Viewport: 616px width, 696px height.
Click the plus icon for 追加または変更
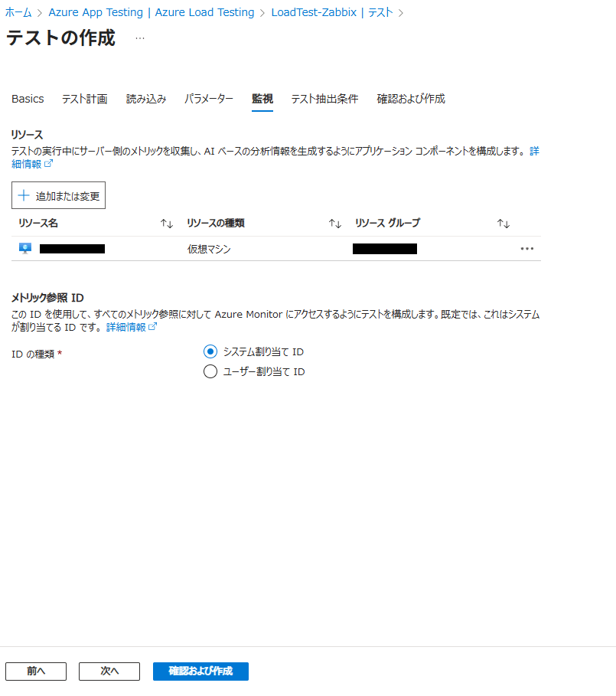coord(24,196)
